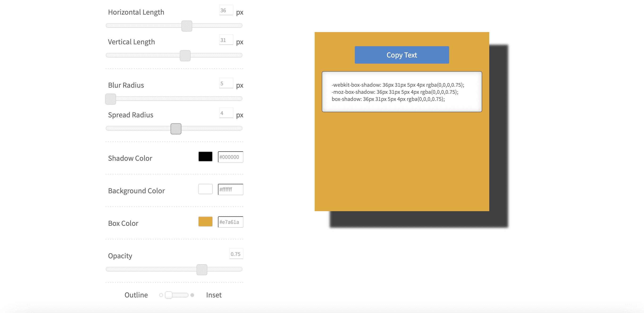
Task: Click the Spread Radius slider handle
Action: pos(176,129)
